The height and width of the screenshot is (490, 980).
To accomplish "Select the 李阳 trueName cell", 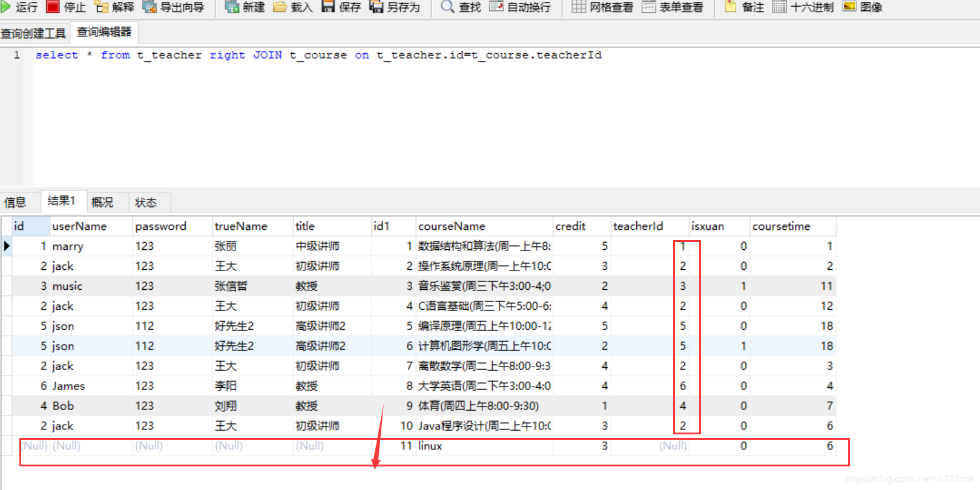I will (x=252, y=386).
